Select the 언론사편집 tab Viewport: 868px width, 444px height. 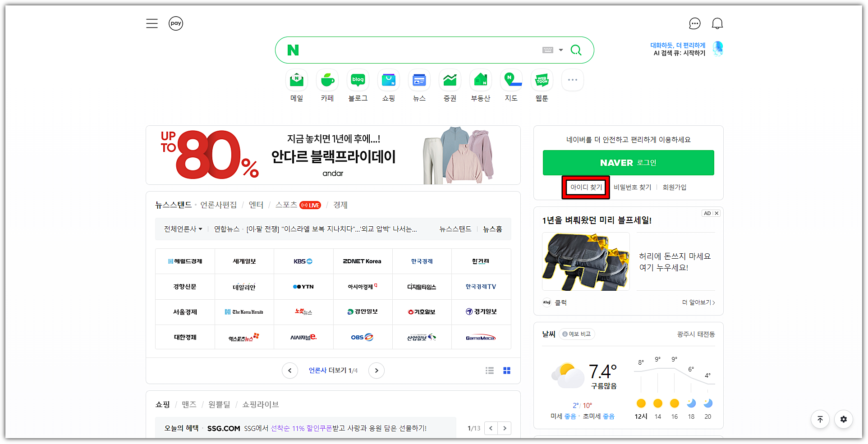219,205
